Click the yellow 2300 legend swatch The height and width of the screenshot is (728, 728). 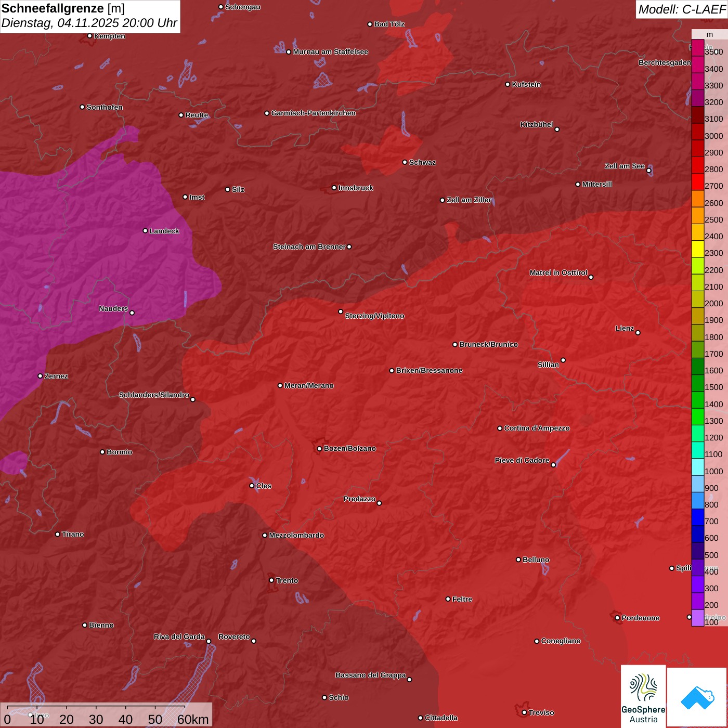tap(697, 249)
